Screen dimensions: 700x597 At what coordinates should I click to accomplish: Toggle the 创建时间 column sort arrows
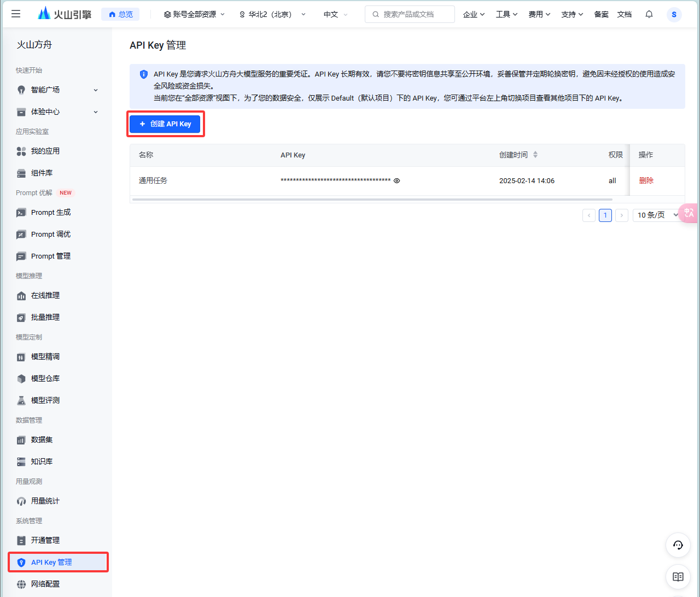point(535,154)
